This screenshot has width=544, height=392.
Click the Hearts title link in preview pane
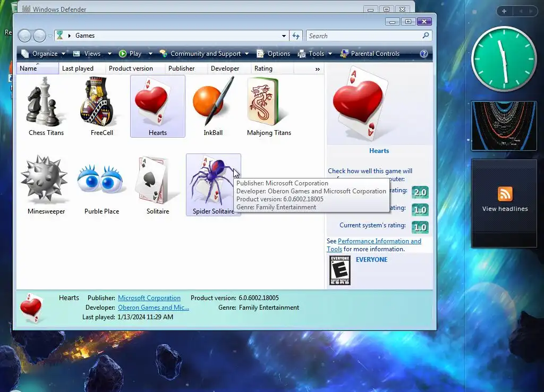[379, 151]
